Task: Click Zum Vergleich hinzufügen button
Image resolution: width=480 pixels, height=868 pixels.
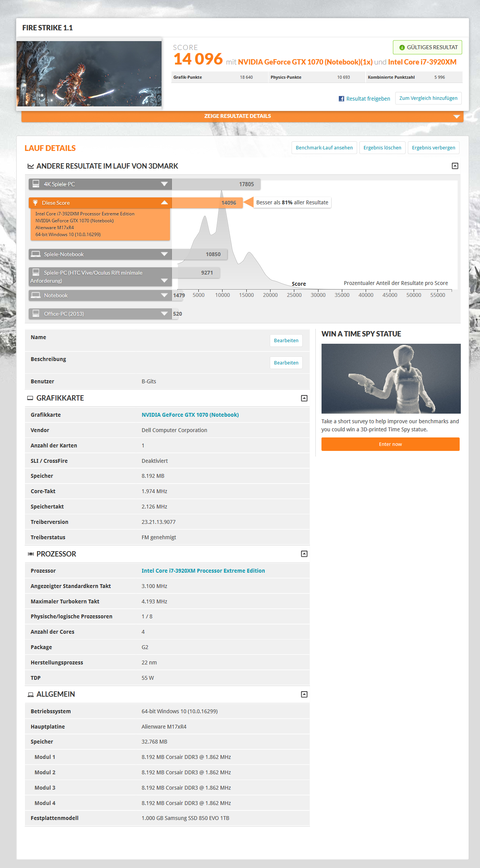Action: [428, 98]
